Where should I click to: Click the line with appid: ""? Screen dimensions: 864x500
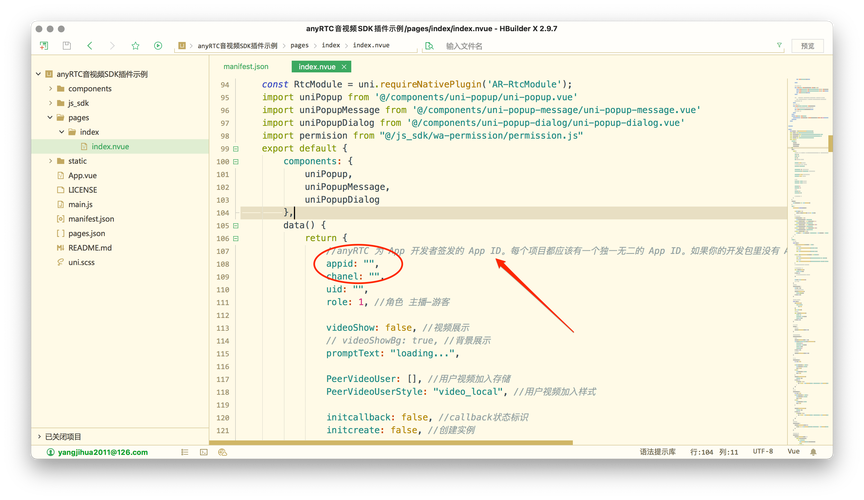coord(352,264)
